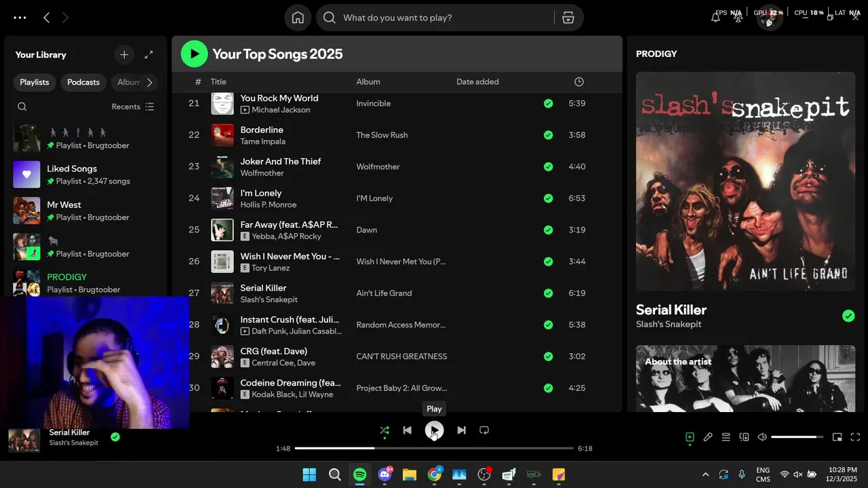Open the About the artist card
The height and width of the screenshot is (488, 868).
[745, 378]
